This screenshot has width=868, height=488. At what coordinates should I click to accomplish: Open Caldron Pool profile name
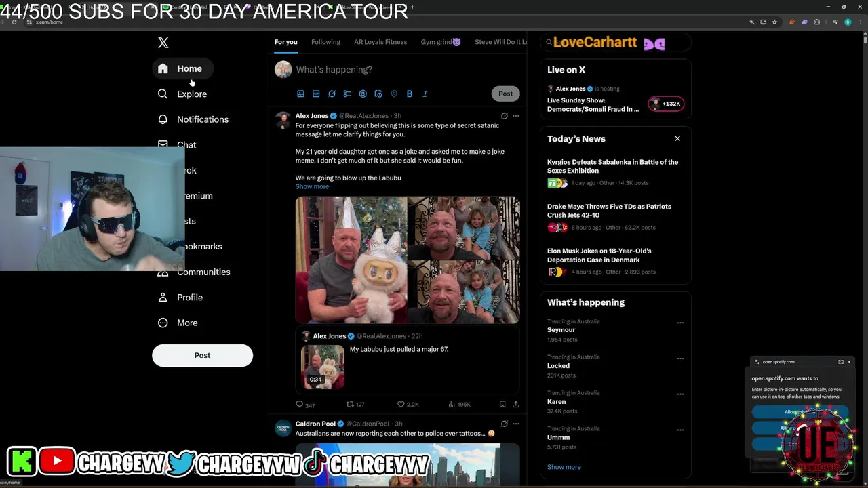(315, 424)
